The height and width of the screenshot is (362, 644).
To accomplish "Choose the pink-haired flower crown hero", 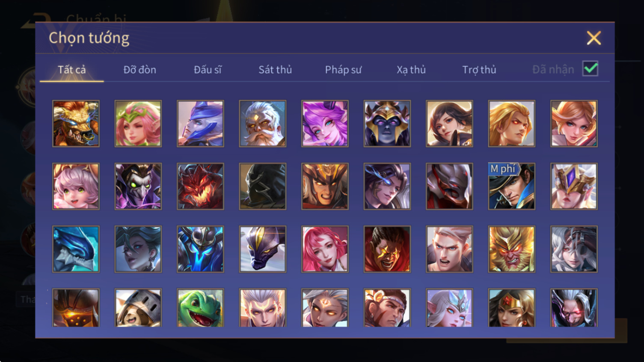I will pos(138,124).
